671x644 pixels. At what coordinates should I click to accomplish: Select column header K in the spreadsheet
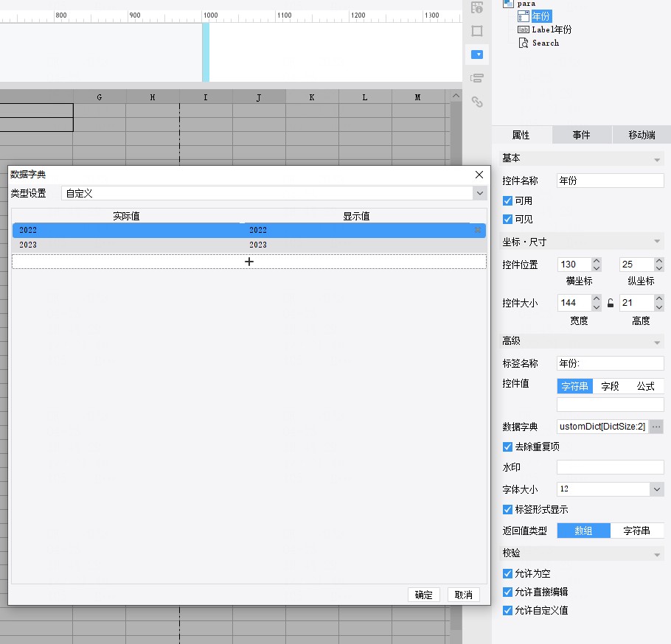pyautogui.click(x=311, y=97)
